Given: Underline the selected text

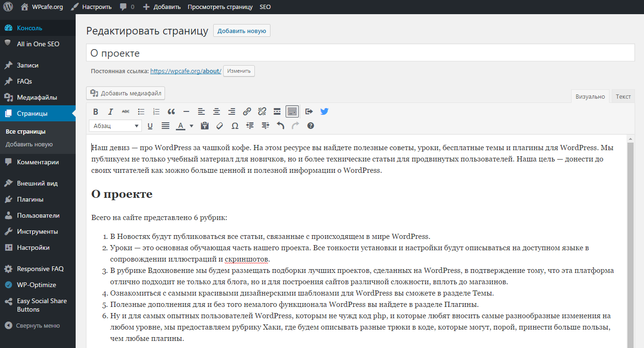Looking at the screenshot, I should 150,126.
